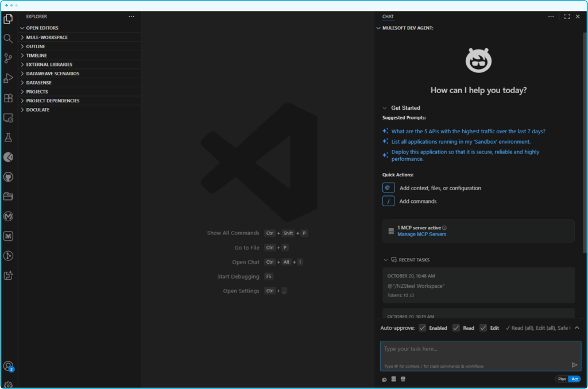588x389 pixels.
Task: Click the @ add context icon below input
Action: (x=384, y=380)
